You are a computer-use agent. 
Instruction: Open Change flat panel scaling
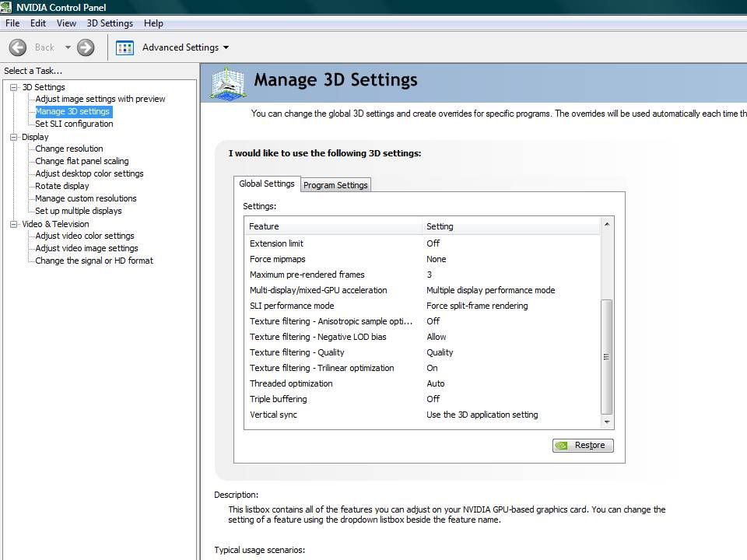pos(82,161)
